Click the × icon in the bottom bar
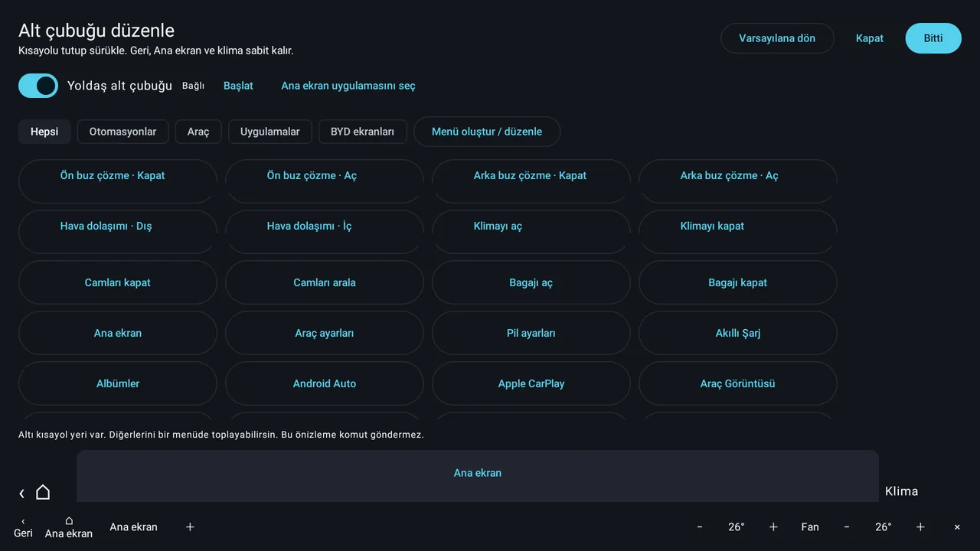The height and width of the screenshot is (551, 980). 957,527
